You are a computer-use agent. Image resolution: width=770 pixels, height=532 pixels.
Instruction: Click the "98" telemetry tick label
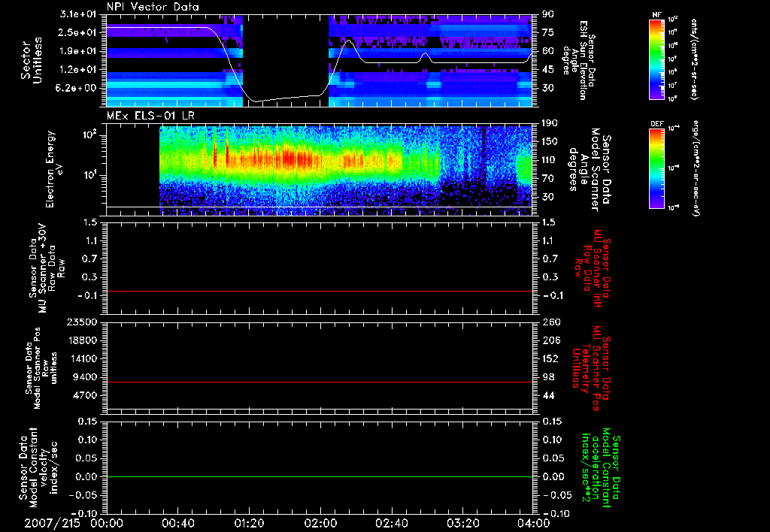tap(548, 377)
